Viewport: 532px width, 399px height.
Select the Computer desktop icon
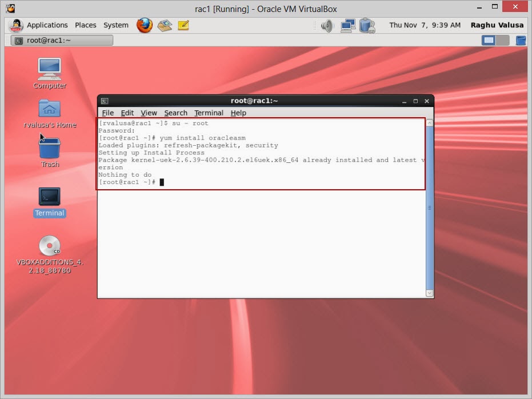coord(50,73)
